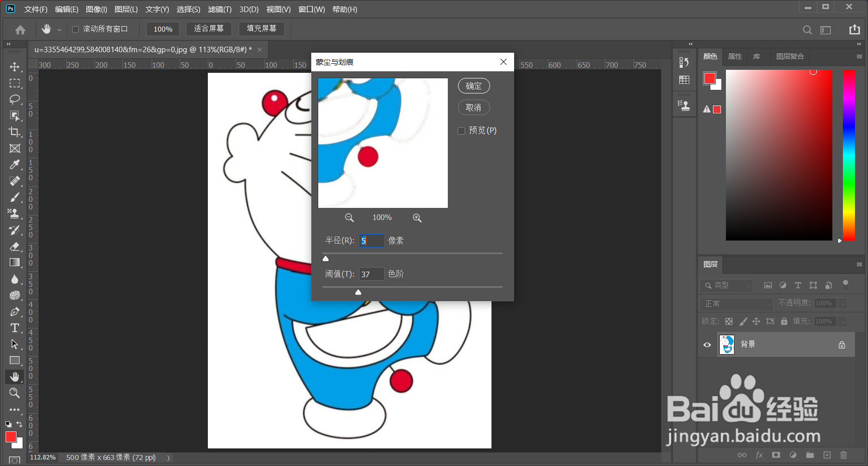Select the Spot Healing Brush tool
This screenshot has height=466, width=868.
(x=15, y=181)
